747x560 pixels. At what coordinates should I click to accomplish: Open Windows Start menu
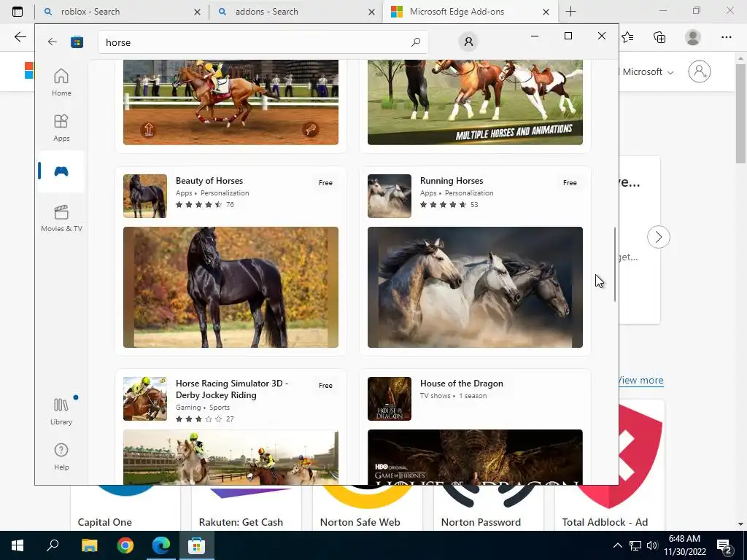18,545
